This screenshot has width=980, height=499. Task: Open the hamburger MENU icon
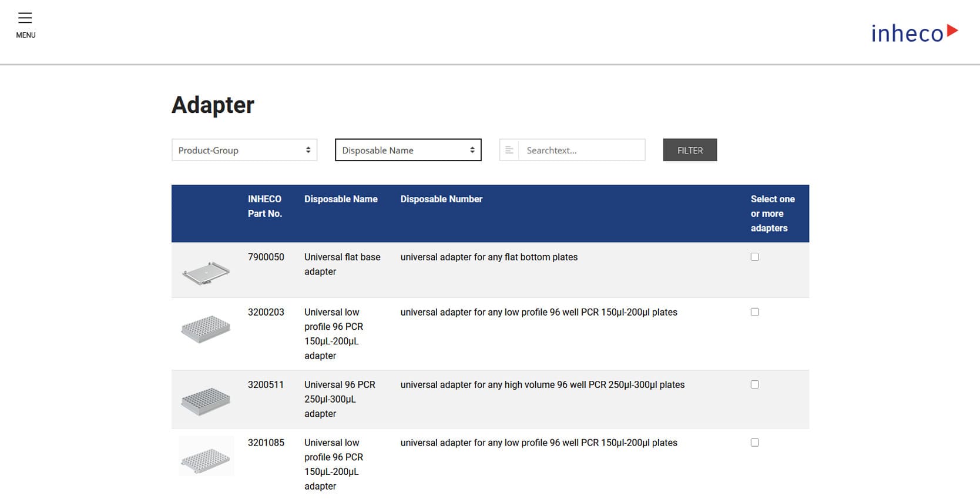point(25,18)
